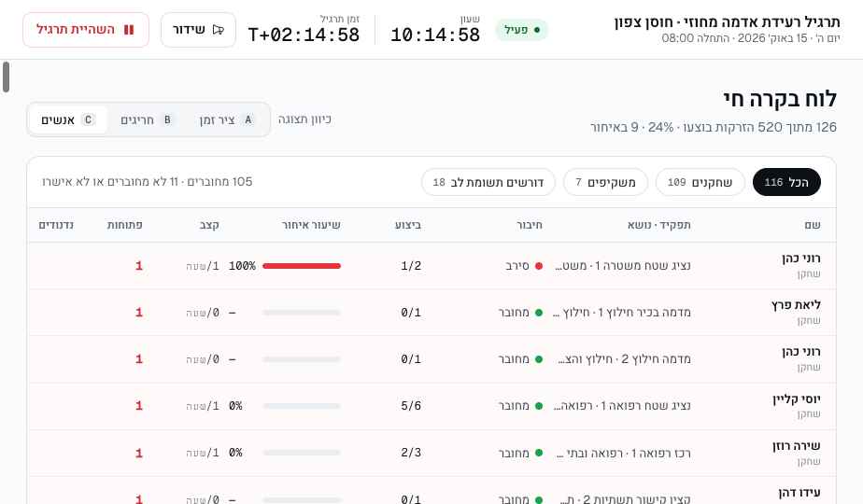Open the שירה רוזן player name
The height and width of the screenshot is (504, 863).
click(x=797, y=446)
